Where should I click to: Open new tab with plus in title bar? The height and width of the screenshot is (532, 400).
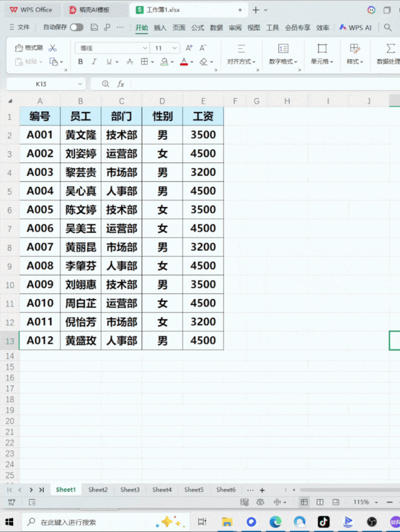256,10
